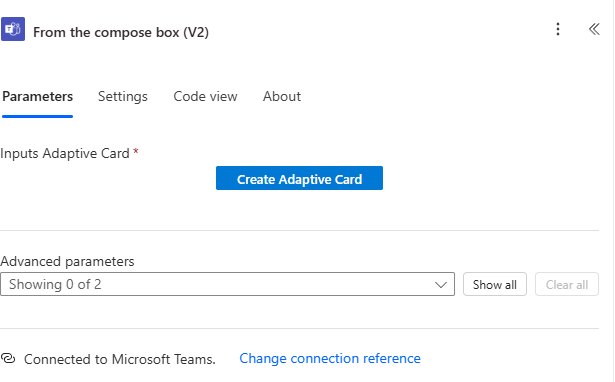Click the Connected to Microsoft Teams text
Image resolution: width=615 pixels, height=382 pixels.
click(120, 359)
